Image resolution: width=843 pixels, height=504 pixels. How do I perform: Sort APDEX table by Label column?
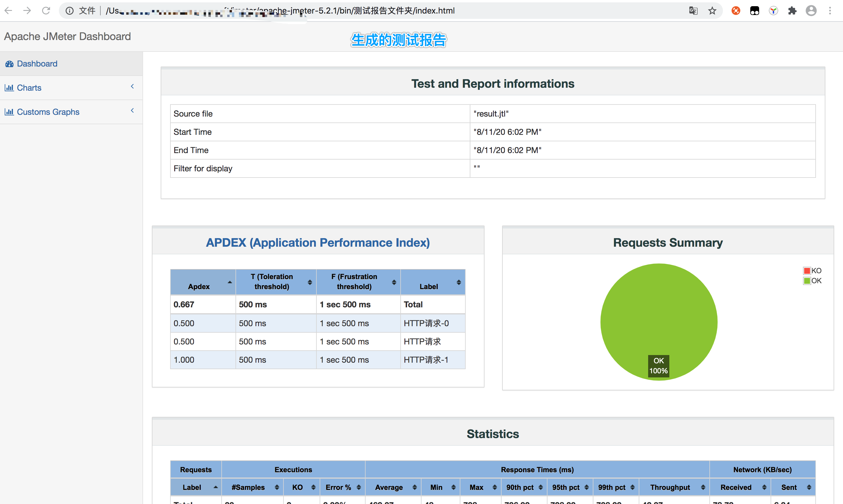click(433, 282)
